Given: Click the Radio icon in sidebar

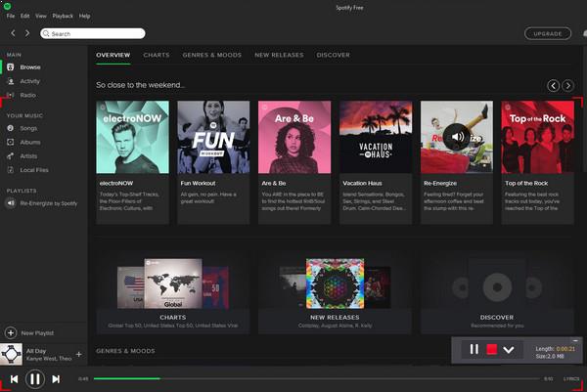Looking at the screenshot, I should pos(11,95).
